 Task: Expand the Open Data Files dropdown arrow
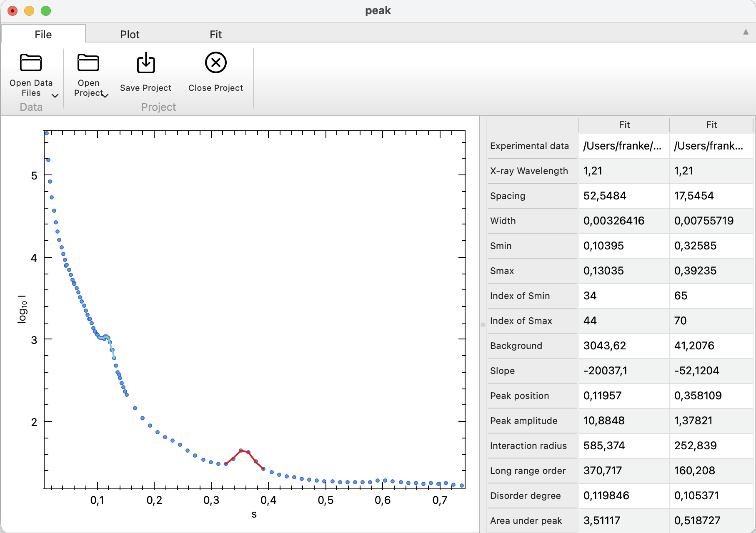[55, 96]
